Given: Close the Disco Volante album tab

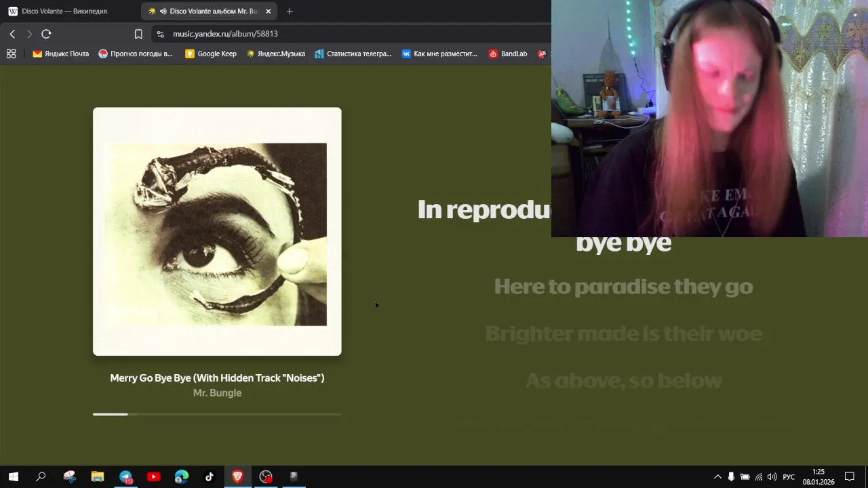Looking at the screenshot, I should tap(269, 12).
